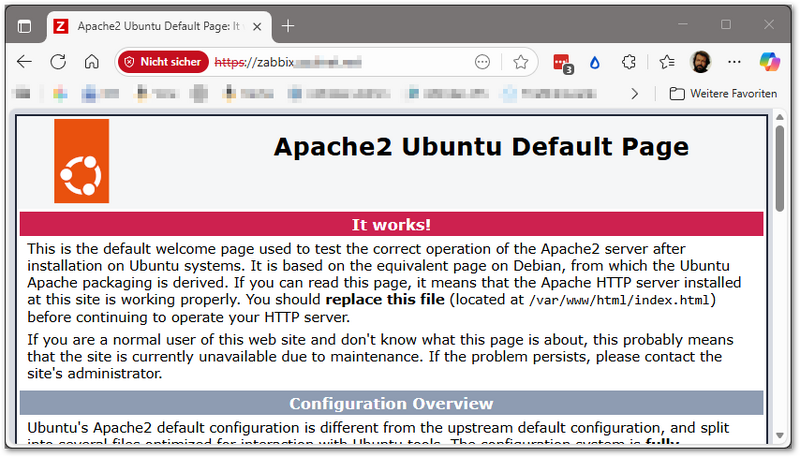This screenshot has height=457, width=800.
Task: Open the Favorites hub
Action: 667,62
